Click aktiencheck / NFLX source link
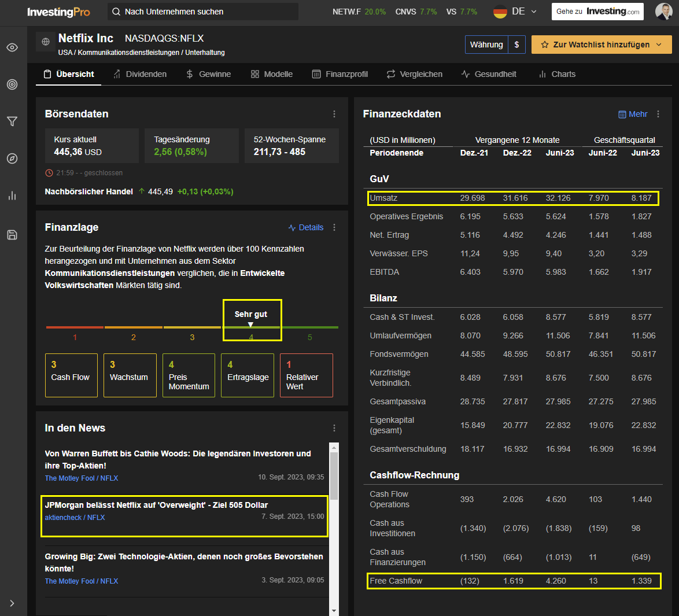Image resolution: width=679 pixels, height=616 pixels. point(75,517)
